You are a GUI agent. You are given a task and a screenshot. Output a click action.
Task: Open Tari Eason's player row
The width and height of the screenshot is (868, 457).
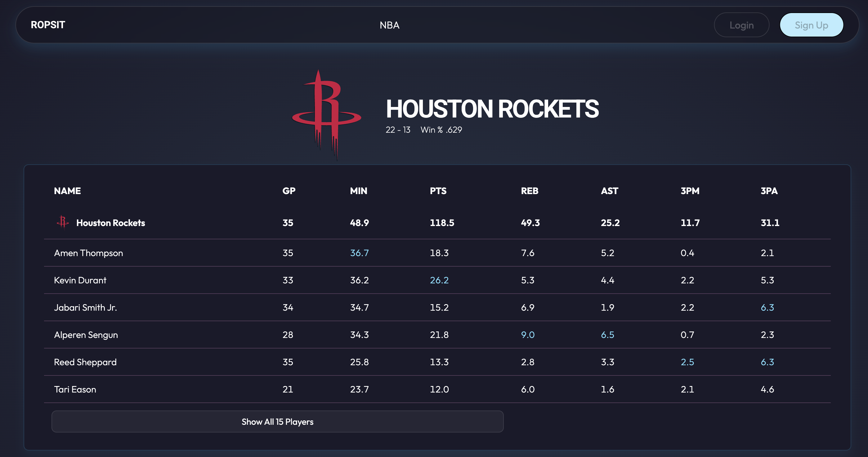(x=75, y=389)
